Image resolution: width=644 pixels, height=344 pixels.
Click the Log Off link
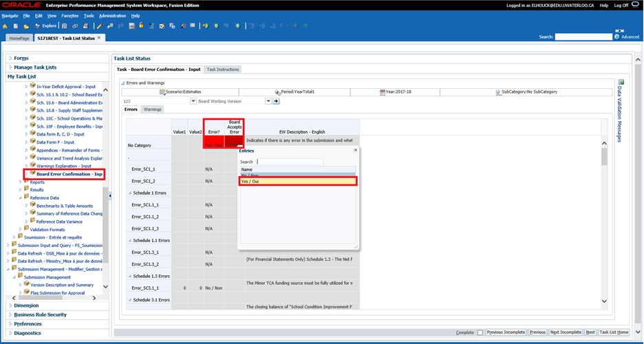(621, 6)
